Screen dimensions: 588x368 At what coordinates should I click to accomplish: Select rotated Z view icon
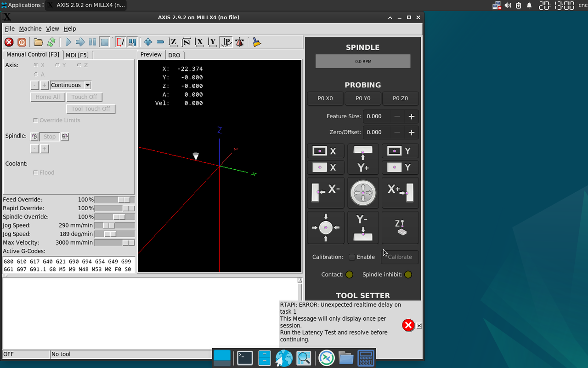(x=186, y=42)
